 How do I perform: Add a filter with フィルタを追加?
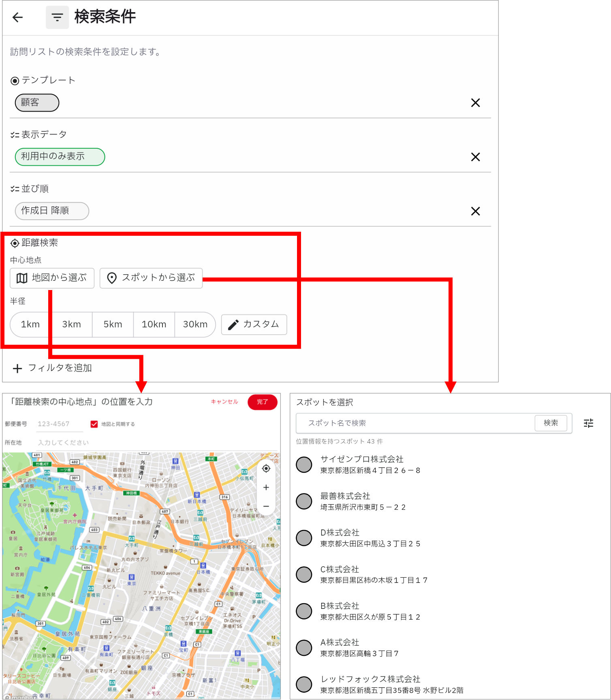point(52,368)
